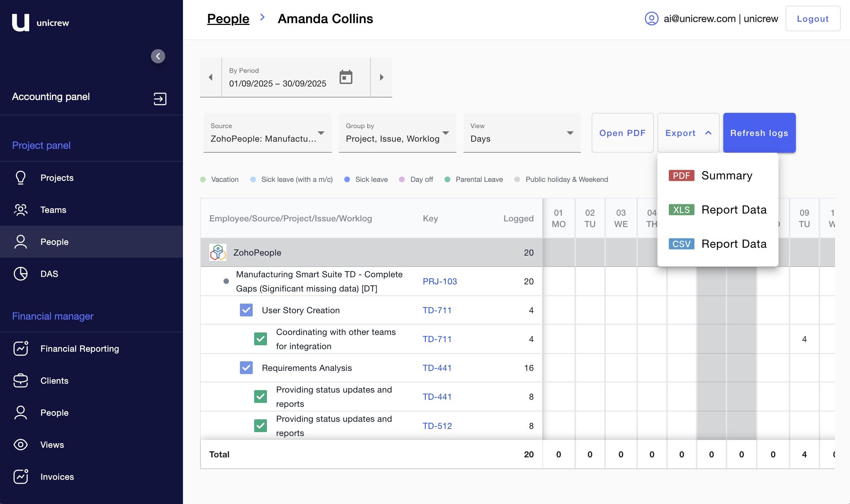Image resolution: width=850 pixels, height=504 pixels.
Task: Choose XLS Report Data export
Action: coord(717,210)
